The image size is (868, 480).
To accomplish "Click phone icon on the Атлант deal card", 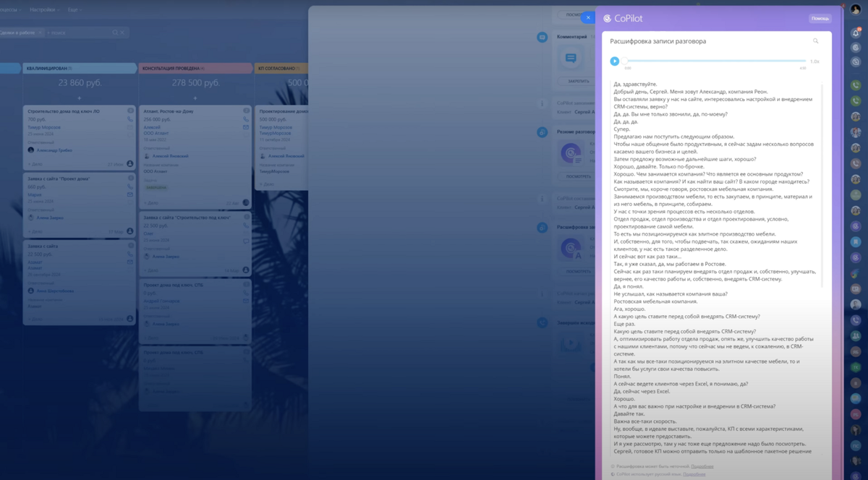I will point(246,119).
